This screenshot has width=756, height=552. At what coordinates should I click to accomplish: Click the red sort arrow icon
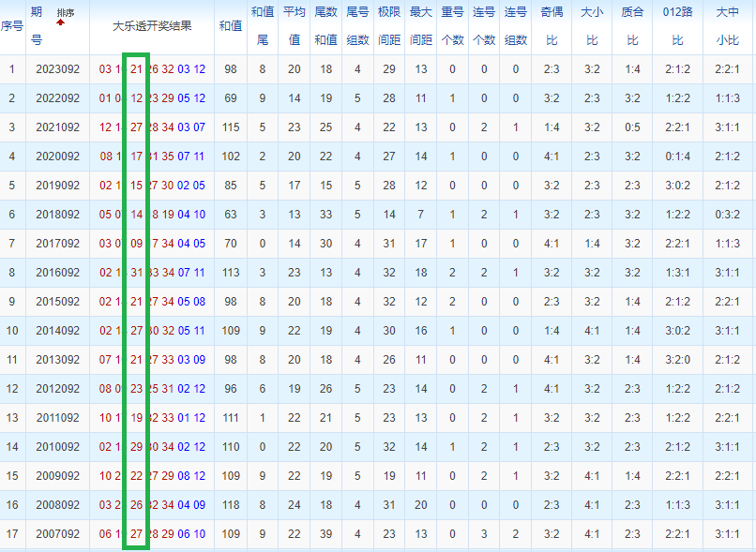[x=60, y=22]
